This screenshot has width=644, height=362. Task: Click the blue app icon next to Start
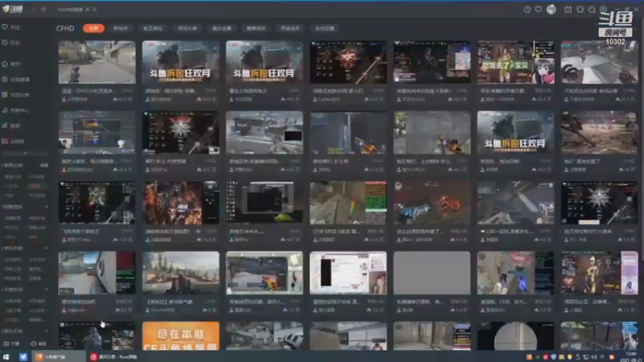pyautogui.click(x=23, y=356)
